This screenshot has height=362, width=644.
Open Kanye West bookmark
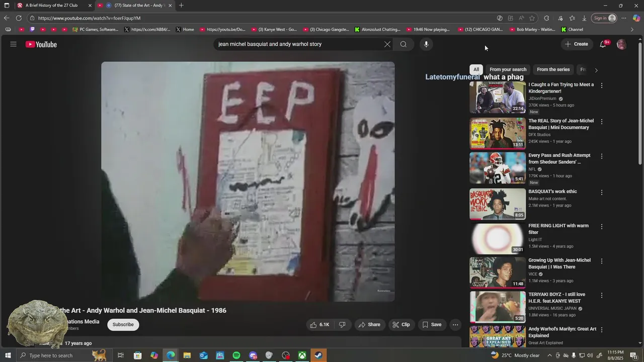point(274,30)
